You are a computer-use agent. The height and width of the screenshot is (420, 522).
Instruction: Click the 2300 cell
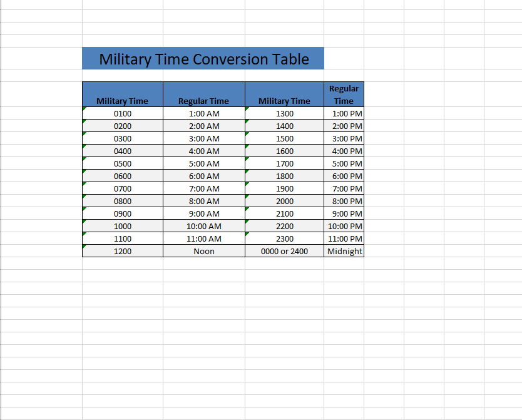tap(284, 238)
